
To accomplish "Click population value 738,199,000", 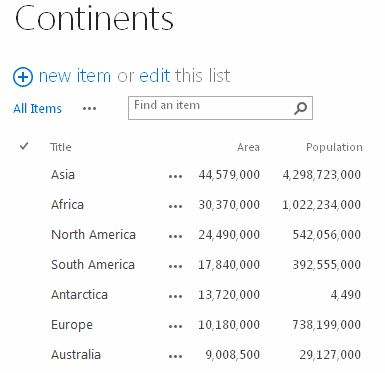I will coord(327,325).
